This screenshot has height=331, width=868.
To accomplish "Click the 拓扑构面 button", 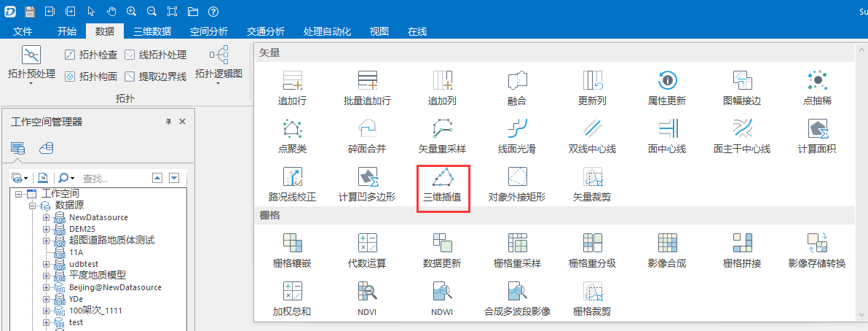I will 91,77.
